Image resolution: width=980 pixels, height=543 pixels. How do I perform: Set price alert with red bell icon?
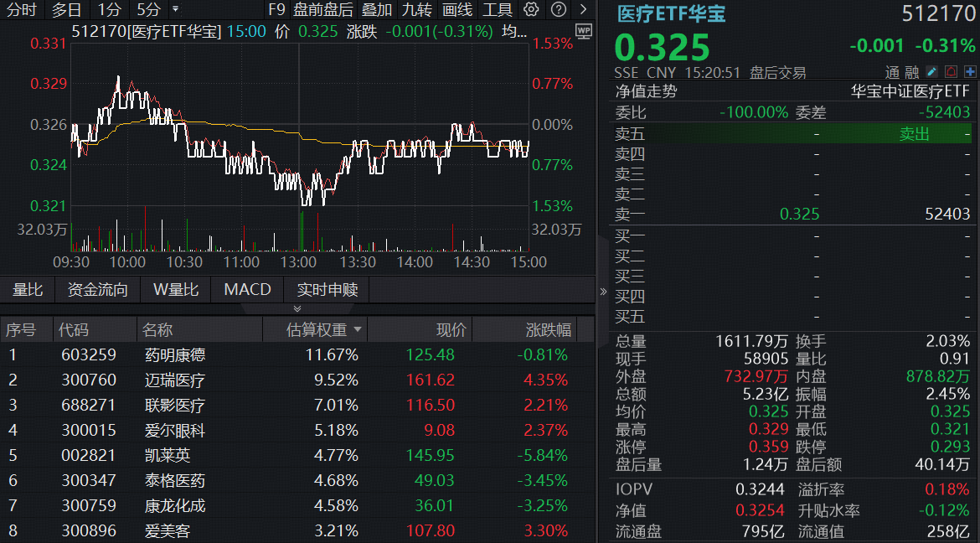point(951,72)
